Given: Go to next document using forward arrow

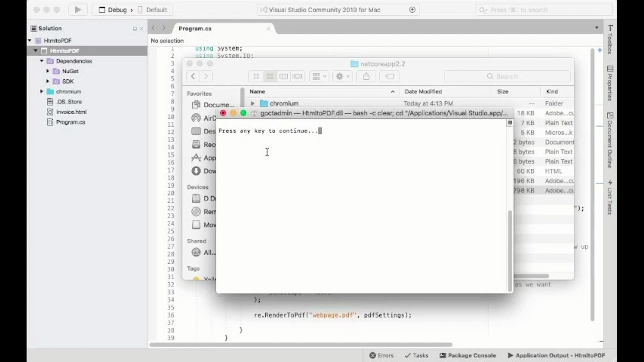Looking at the screenshot, I should (164, 28).
